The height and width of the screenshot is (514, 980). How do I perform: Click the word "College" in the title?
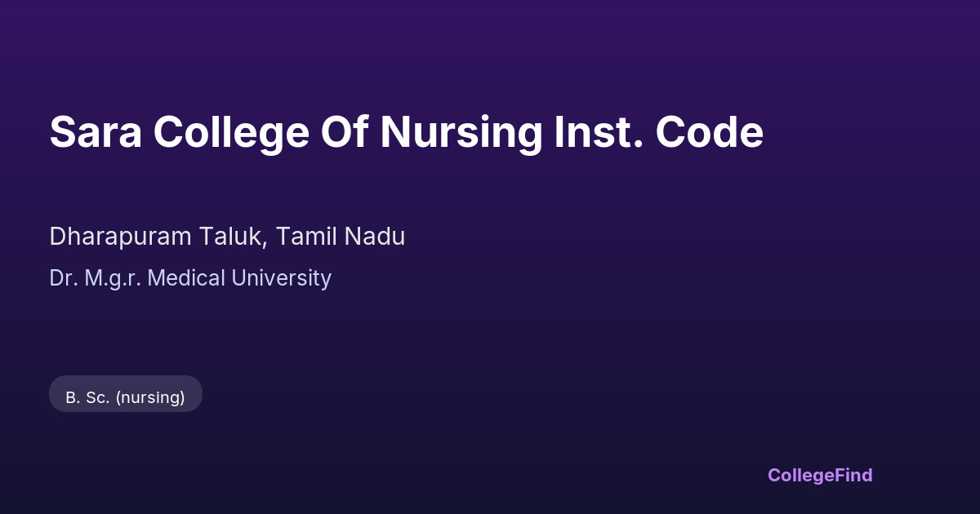pyautogui.click(x=231, y=132)
